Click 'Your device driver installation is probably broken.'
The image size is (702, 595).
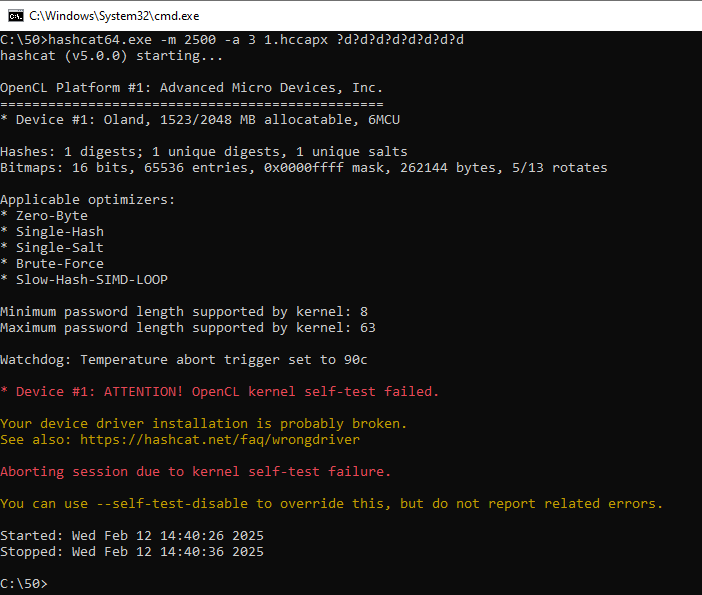tap(204, 424)
